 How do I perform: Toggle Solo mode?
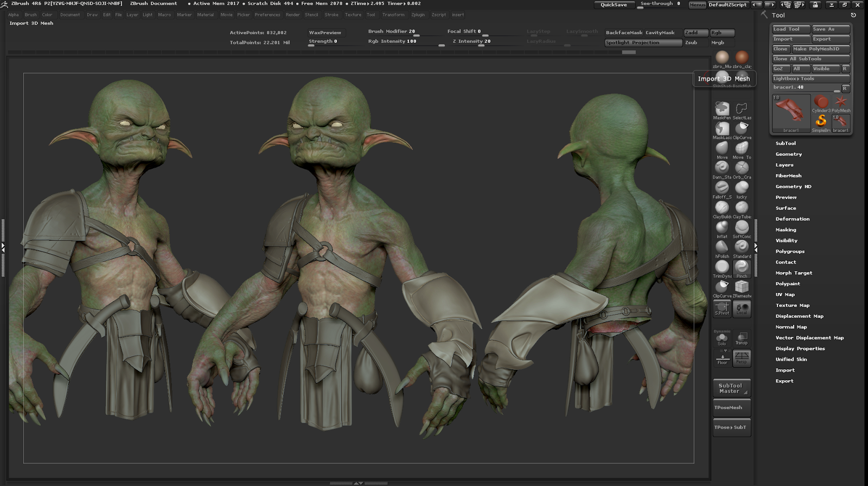pyautogui.click(x=722, y=339)
